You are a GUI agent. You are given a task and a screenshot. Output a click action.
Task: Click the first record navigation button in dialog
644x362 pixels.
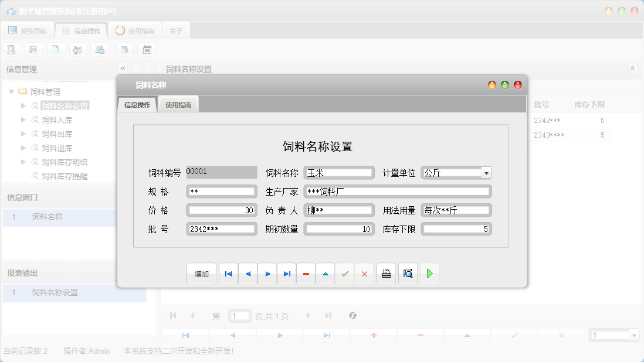tap(228, 274)
